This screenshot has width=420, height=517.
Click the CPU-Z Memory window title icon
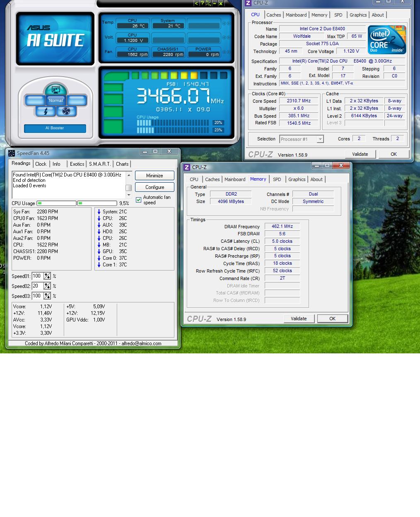tap(187, 167)
